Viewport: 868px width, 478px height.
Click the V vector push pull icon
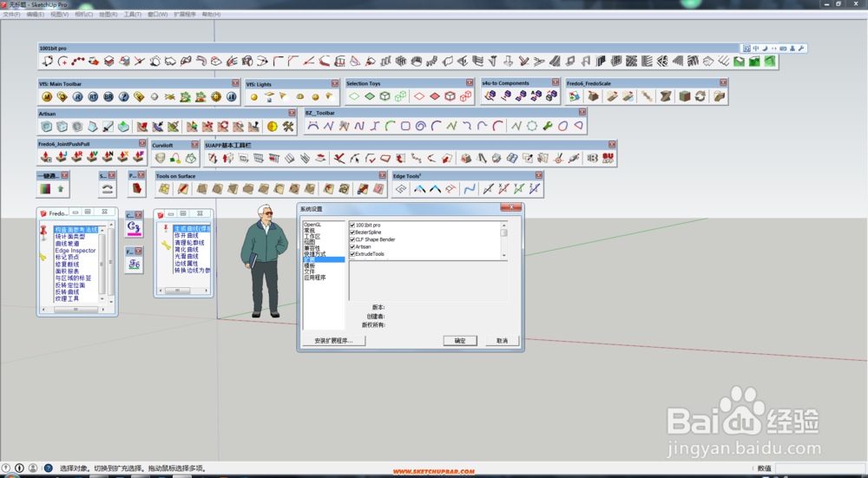pyautogui.click(x=93, y=157)
